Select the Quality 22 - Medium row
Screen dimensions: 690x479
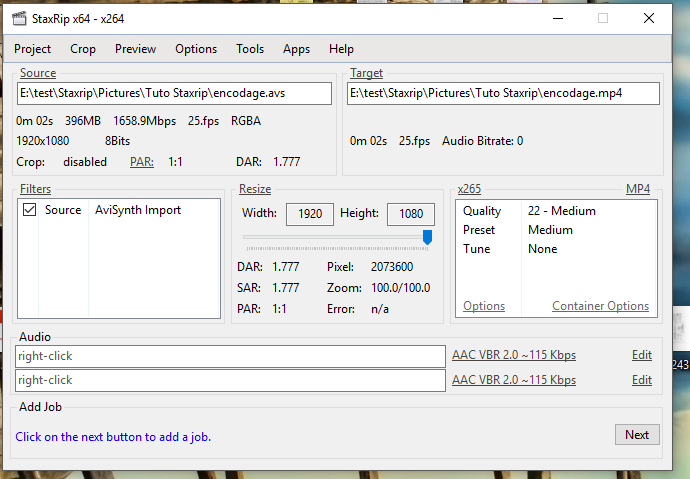point(556,211)
